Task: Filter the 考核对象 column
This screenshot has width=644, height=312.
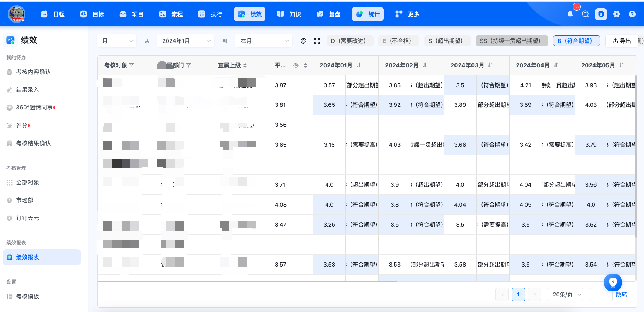Action: [132, 65]
